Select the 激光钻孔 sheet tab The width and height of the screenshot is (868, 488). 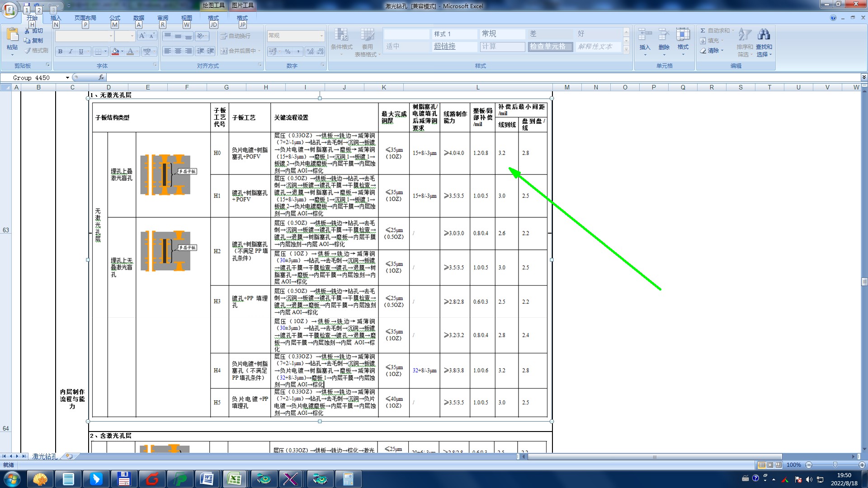[44, 456]
